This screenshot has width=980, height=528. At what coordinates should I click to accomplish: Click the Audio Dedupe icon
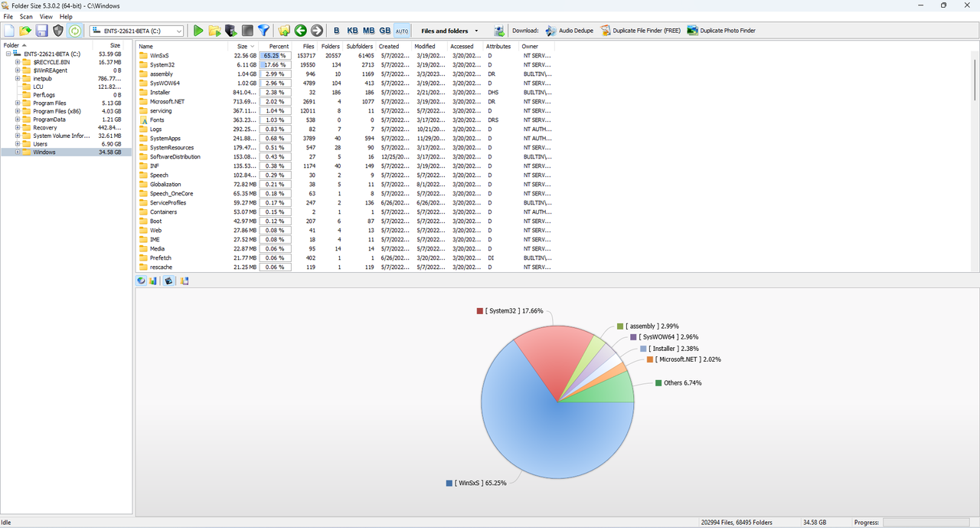click(x=551, y=31)
